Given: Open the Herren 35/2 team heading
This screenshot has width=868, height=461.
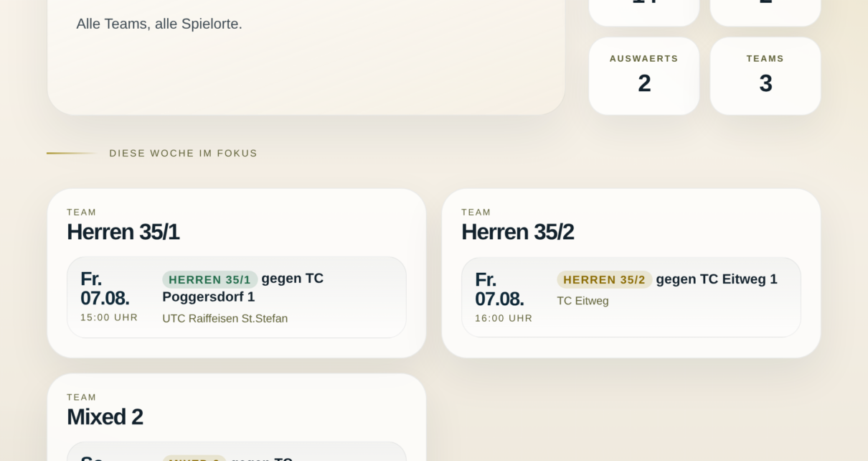Looking at the screenshot, I should pos(517,232).
